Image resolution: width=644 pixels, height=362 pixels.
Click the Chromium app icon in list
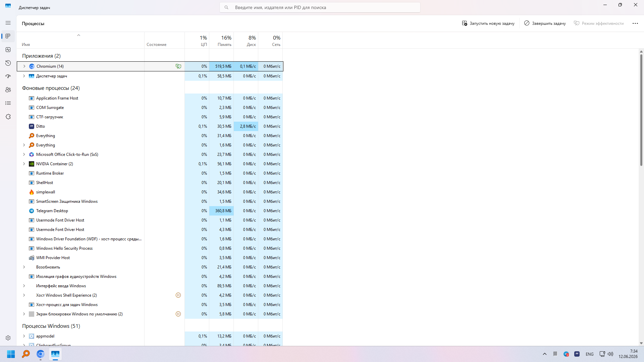coord(32,66)
